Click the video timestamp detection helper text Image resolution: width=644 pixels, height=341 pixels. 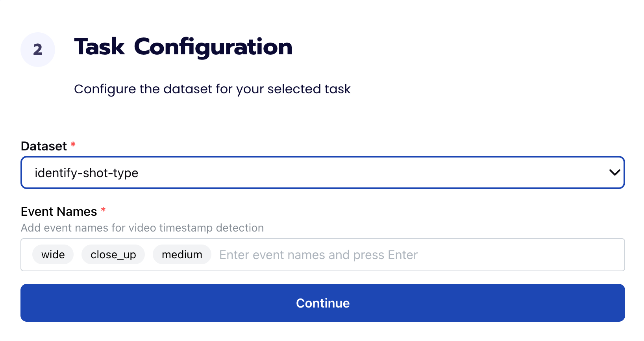tap(142, 228)
